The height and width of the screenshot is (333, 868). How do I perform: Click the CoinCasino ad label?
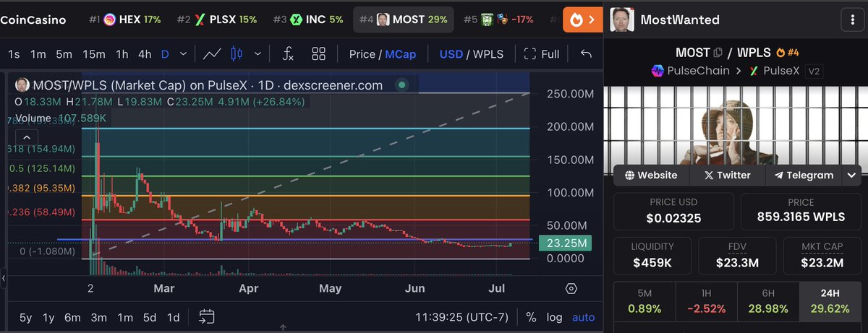click(33, 20)
